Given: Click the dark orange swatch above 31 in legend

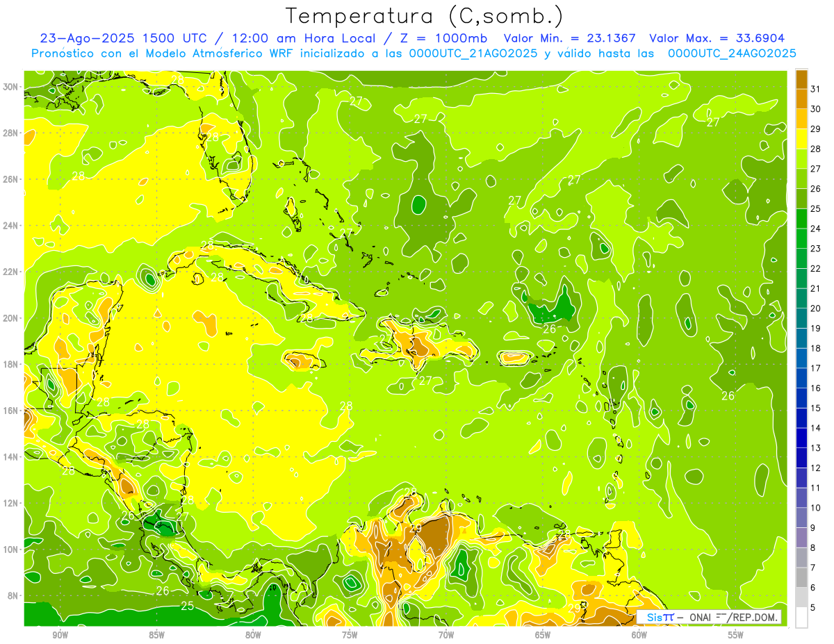Looking at the screenshot, I should click(x=802, y=79).
